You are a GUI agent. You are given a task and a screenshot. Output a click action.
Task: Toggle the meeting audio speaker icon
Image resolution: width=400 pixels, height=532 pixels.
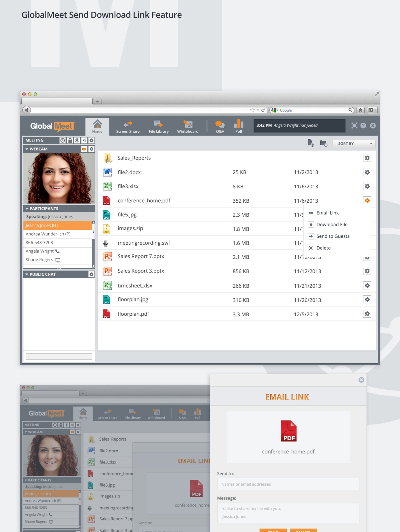pyautogui.click(x=84, y=140)
